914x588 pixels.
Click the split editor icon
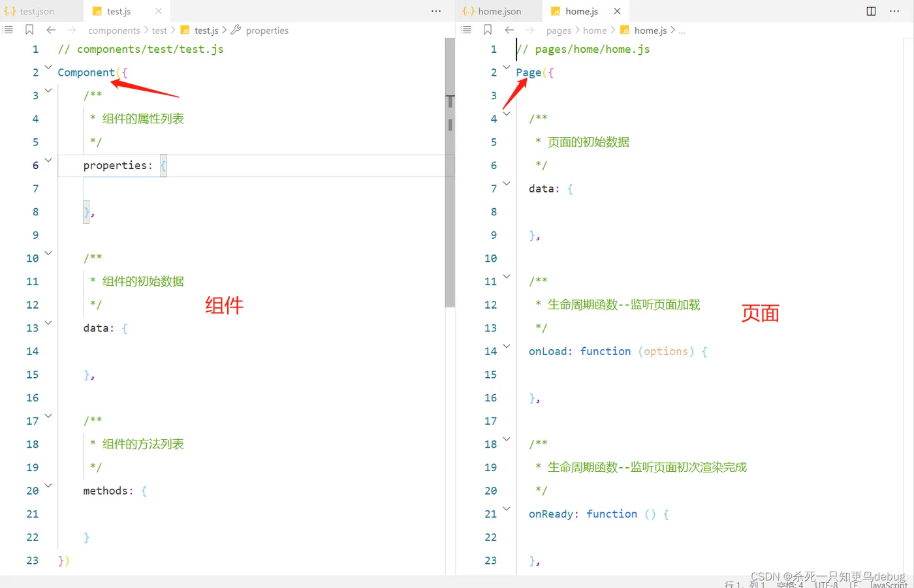871,11
